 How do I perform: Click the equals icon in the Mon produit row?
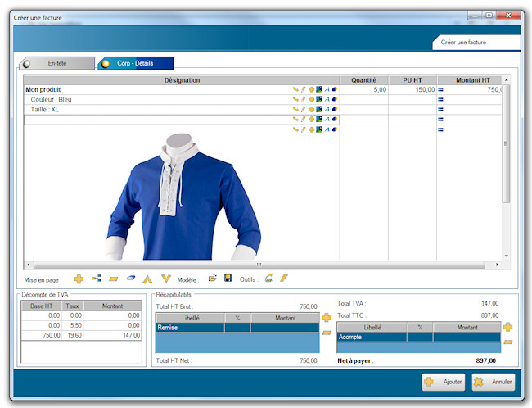point(441,89)
